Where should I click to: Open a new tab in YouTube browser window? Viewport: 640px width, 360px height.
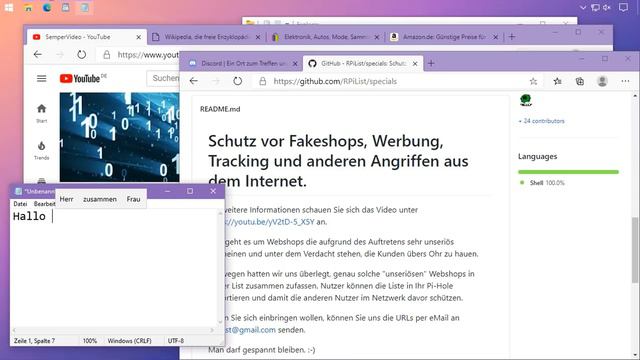(x=512, y=37)
